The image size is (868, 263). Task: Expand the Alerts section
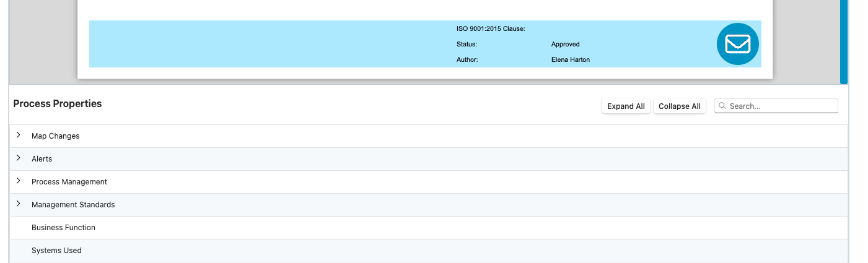tap(19, 158)
